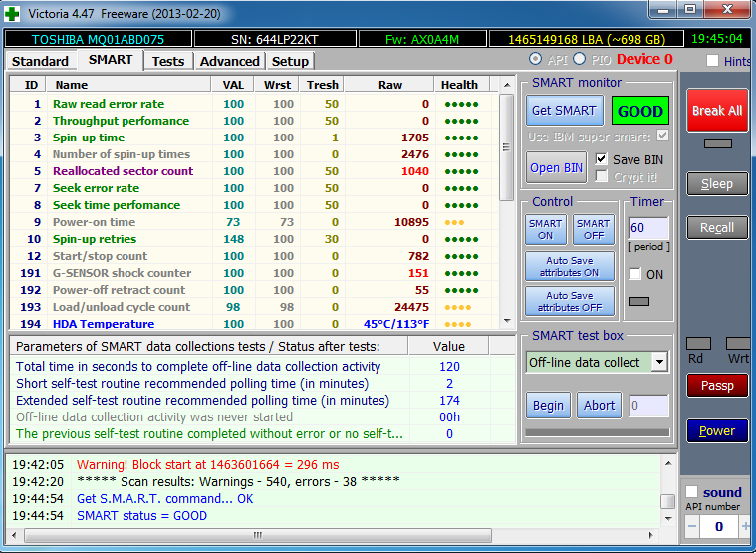
Task: Switch to the Setup tab
Action: 290,61
